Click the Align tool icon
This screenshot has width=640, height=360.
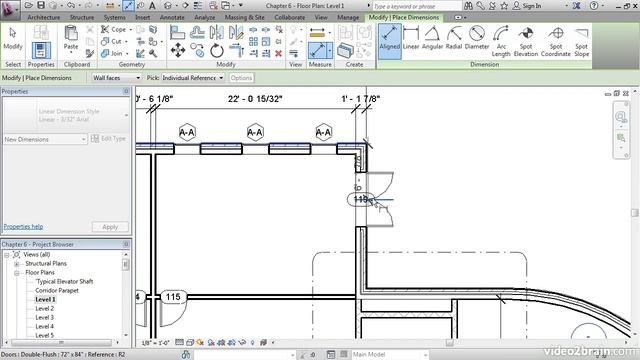(x=177, y=32)
